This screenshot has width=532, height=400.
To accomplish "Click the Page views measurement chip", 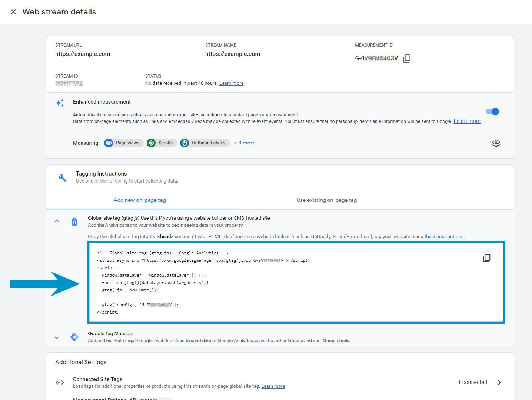I will click(123, 143).
